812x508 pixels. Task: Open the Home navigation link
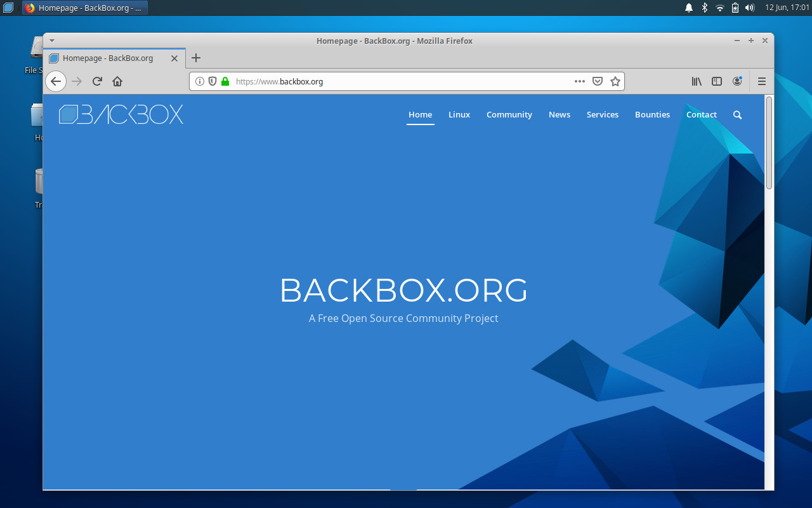click(x=420, y=115)
